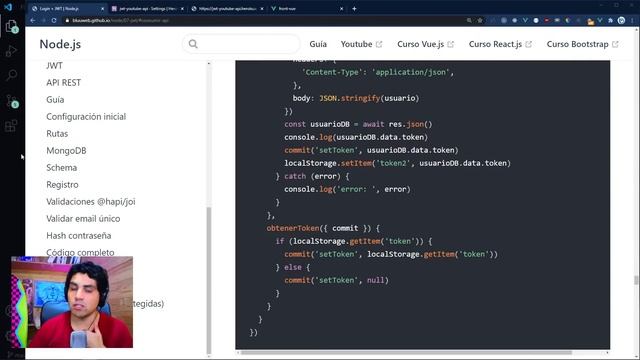Select sidebar item 'Guía'
This screenshot has height=360, width=640.
tap(55, 100)
